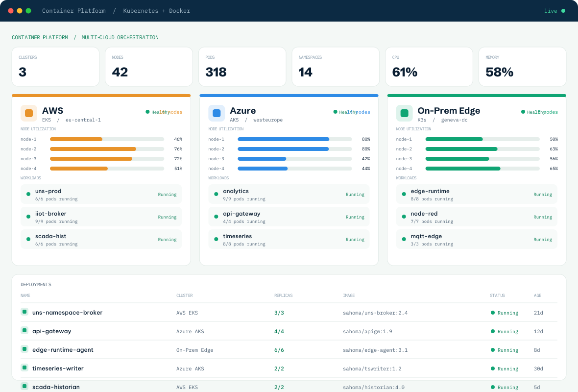This screenshot has height=392, width=578.
Task: Click the AWS cluster Healthy status dot
Action: coord(147,112)
